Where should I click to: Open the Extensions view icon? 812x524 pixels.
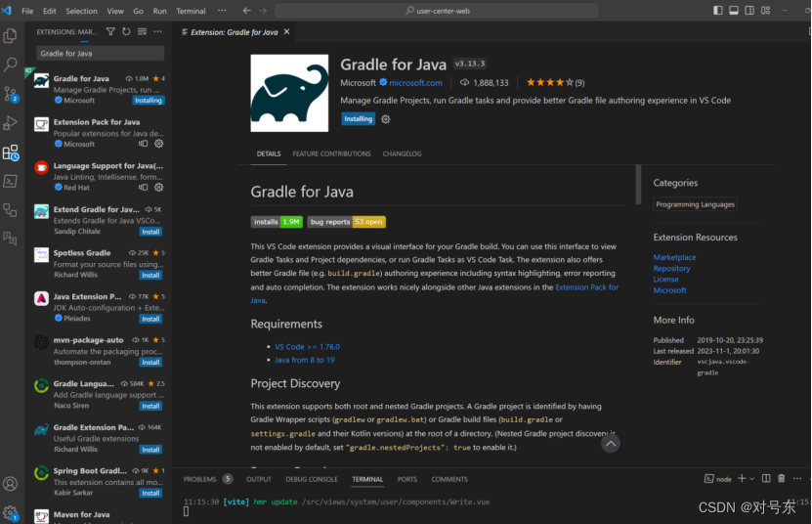click(x=11, y=153)
